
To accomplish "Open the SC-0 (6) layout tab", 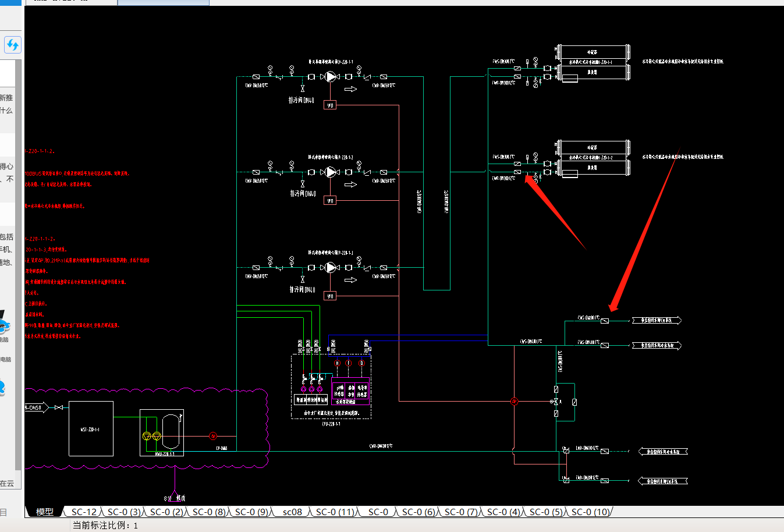I will pyautogui.click(x=418, y=512).
